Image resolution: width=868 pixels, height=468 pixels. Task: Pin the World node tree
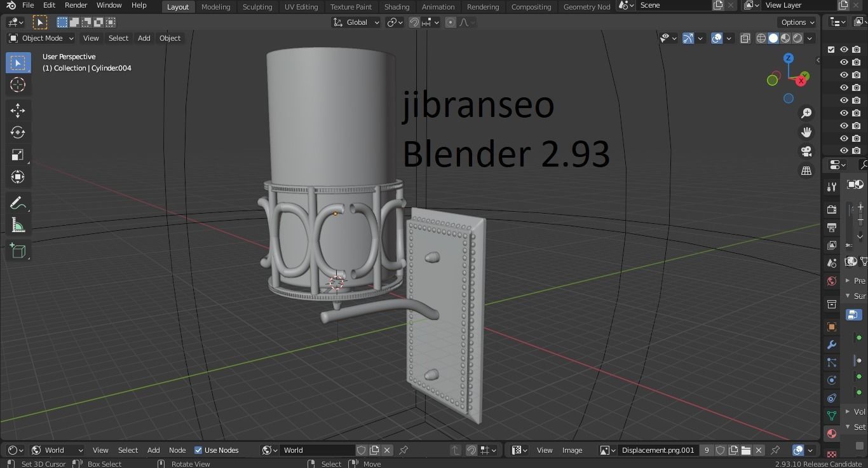[x=403, y=450]
